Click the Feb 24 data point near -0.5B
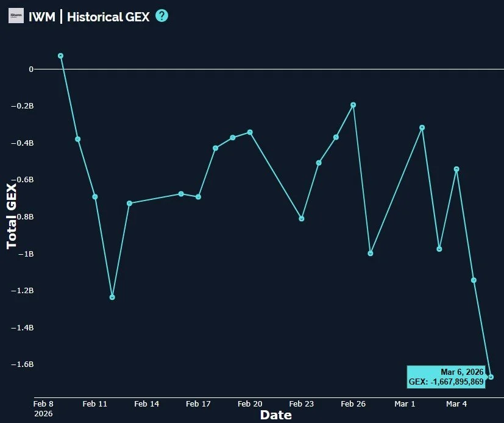The height and width of the screenshot is (423, 504). pos(319,163)
